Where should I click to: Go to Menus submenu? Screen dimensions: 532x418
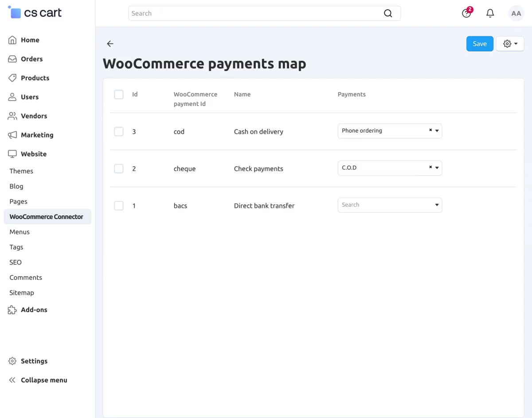point(20,232)
